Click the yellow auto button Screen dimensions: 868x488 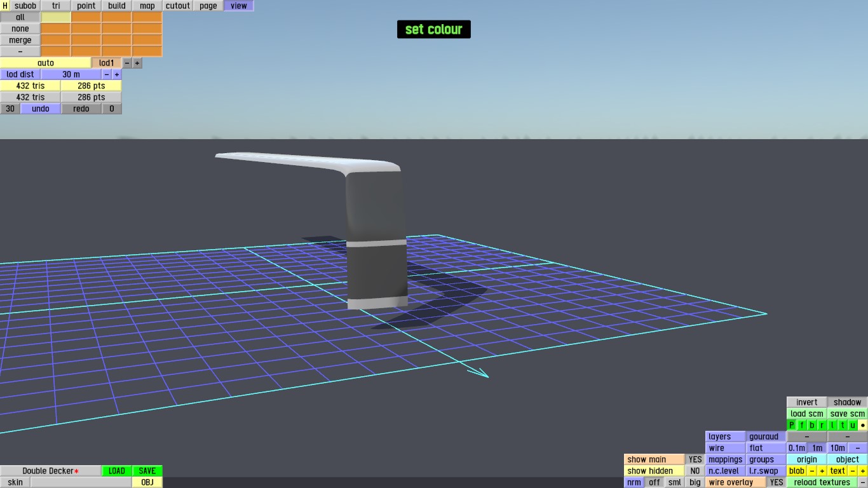pyautogui.click(x=46, y=63)
